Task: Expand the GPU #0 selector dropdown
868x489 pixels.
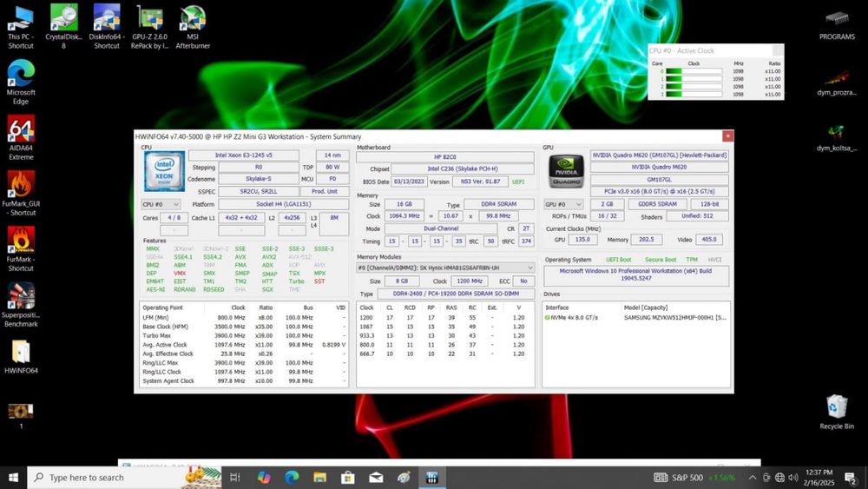Action: (563, 204)
